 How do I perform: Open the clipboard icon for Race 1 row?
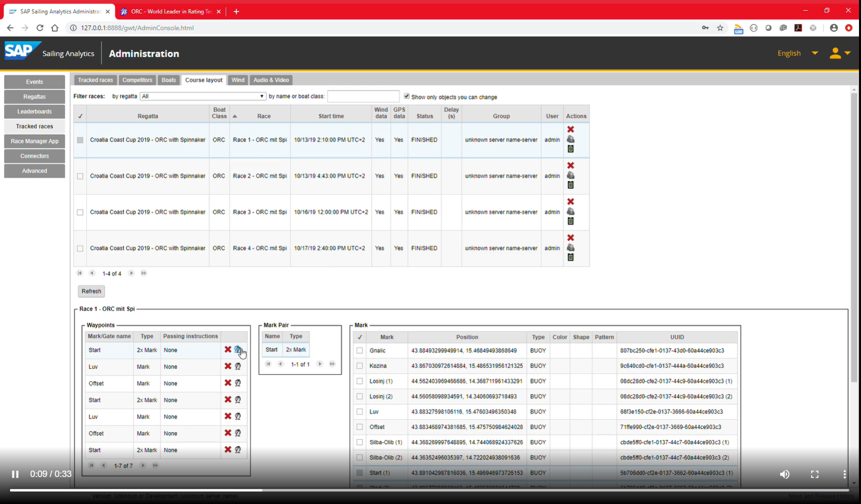(570, 149)
